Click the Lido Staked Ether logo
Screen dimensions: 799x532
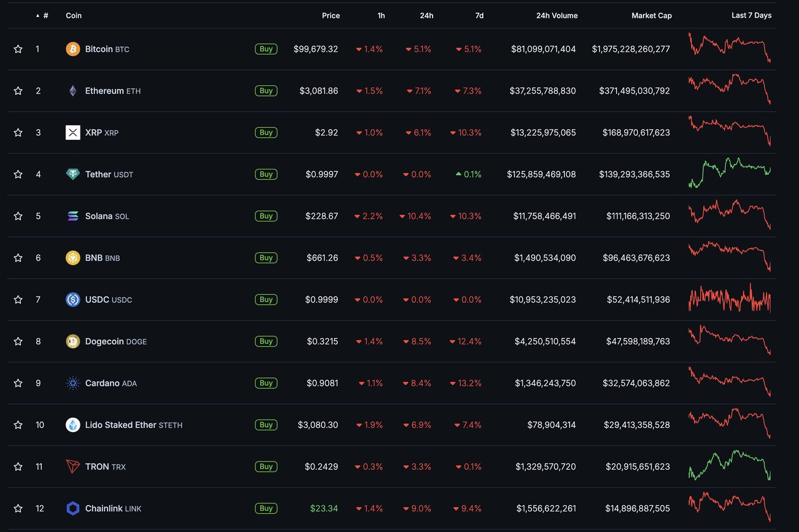[x=73, y=425]
